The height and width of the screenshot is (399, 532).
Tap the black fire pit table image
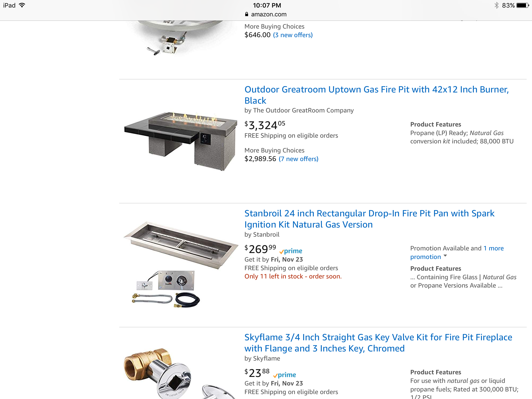tap(181, 141)
